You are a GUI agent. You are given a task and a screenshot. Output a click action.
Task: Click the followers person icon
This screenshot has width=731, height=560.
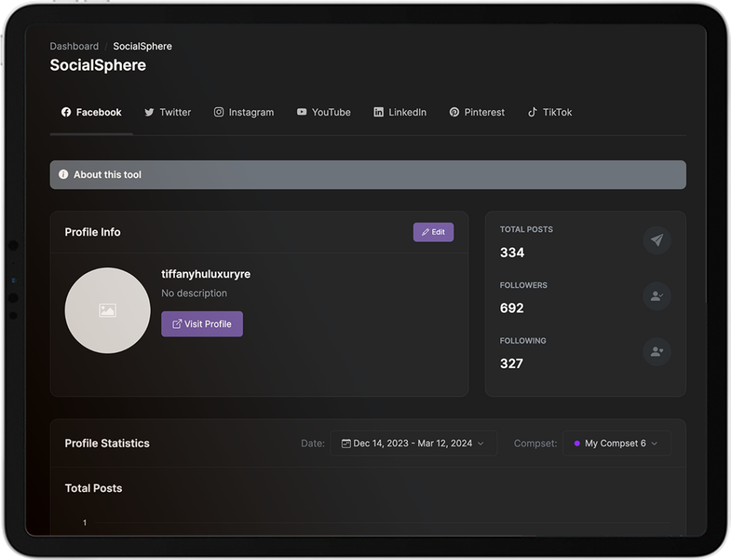(657, 297)
